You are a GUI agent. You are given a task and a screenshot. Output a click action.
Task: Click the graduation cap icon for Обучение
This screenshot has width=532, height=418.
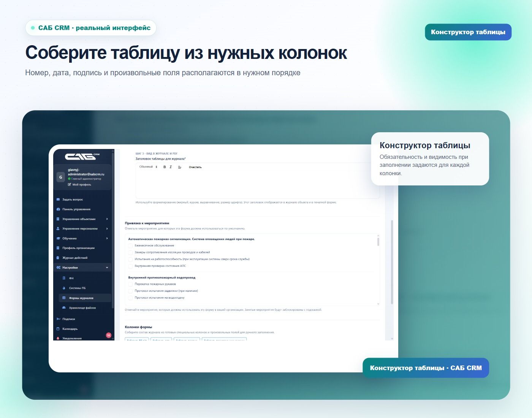[x=58, y=239]
